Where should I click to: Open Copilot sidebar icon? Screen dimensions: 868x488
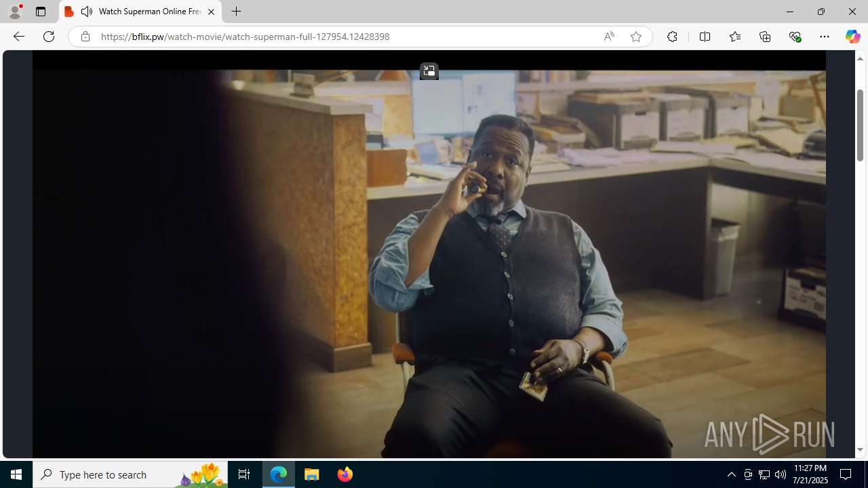pos(852,37)
